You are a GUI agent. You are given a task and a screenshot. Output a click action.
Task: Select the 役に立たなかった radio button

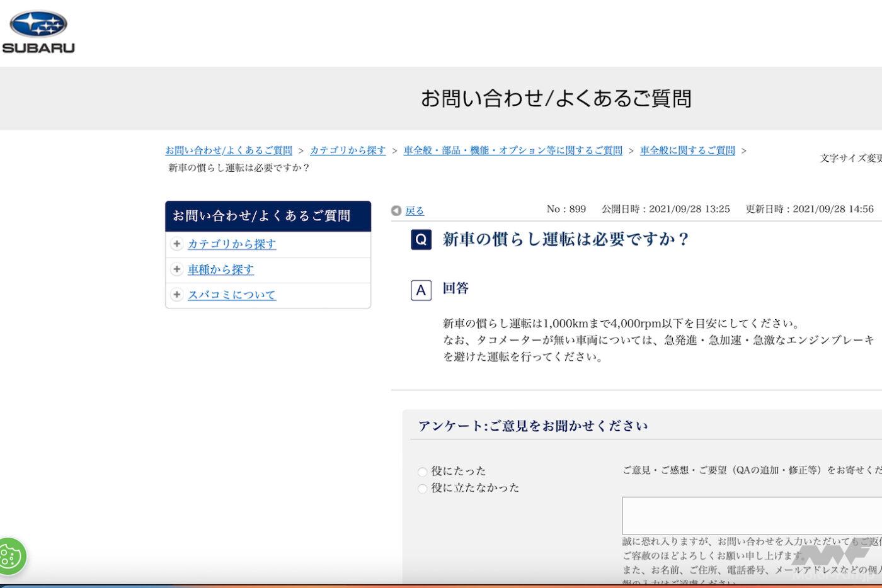[x=422, y=489]
